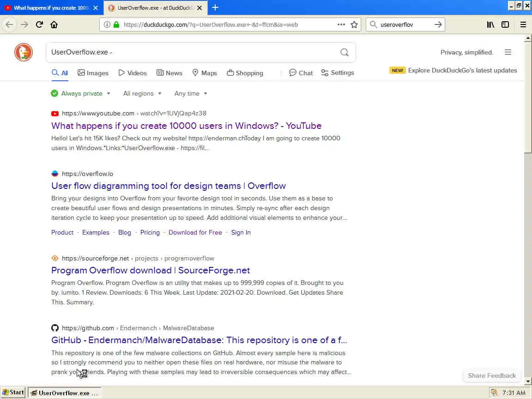The image size is (532, 399).
Task: Click the SourceForge result favicon
Action: pyautogui.click(x=55, y=258)
